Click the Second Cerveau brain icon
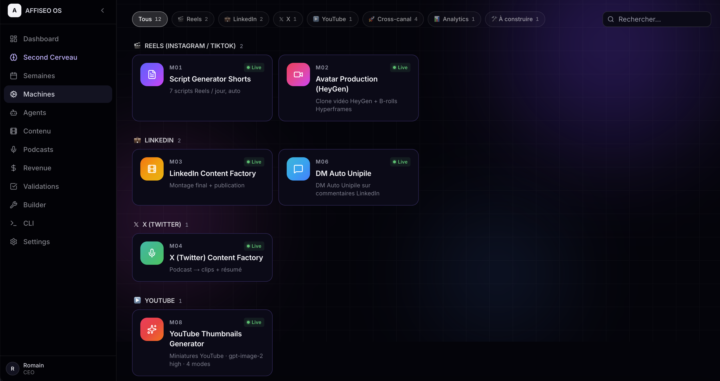 click(x=14, y=57)
